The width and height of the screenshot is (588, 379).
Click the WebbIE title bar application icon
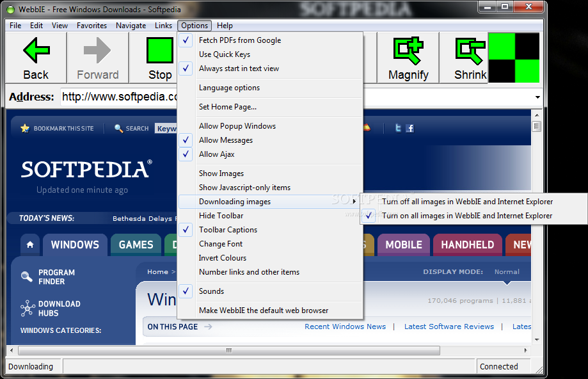(x=11, y=10)
